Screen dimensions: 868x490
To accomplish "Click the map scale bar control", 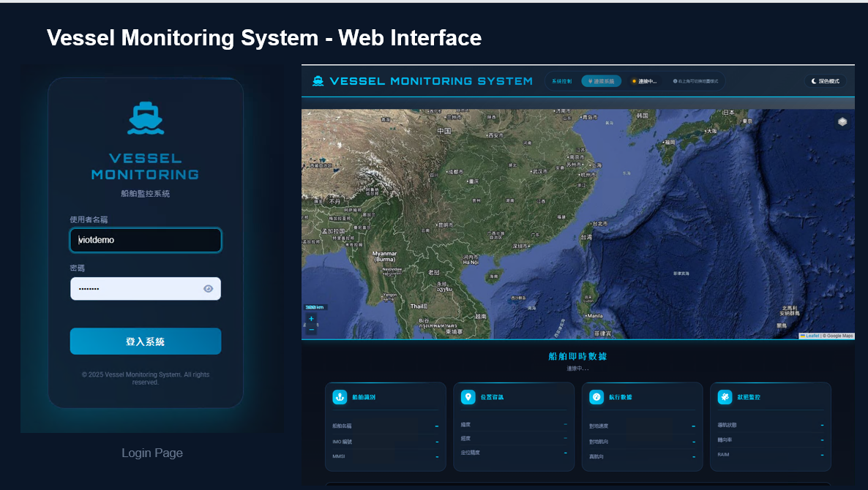I will (314, 307).
